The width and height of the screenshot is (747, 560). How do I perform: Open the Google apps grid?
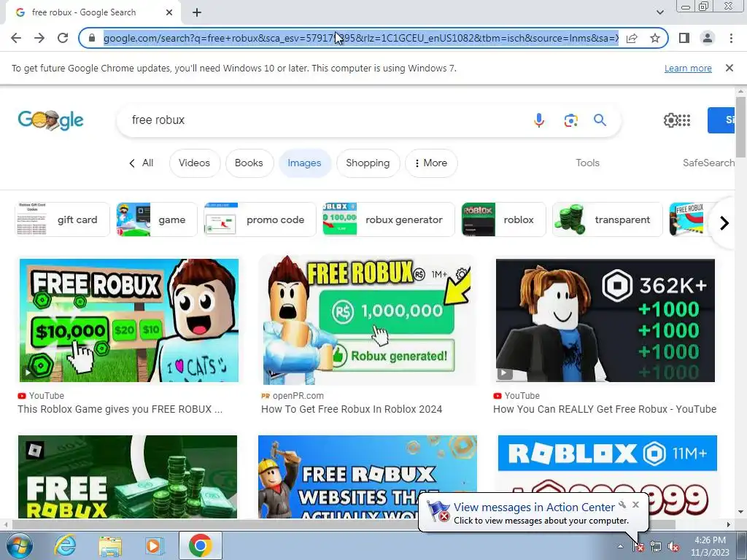[x=684, y=120]
